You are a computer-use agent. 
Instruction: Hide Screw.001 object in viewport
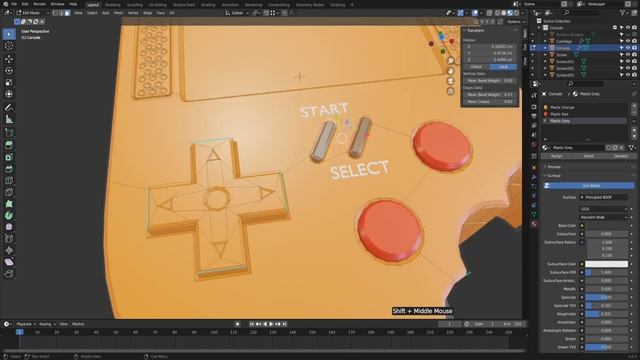pos(628,62)
